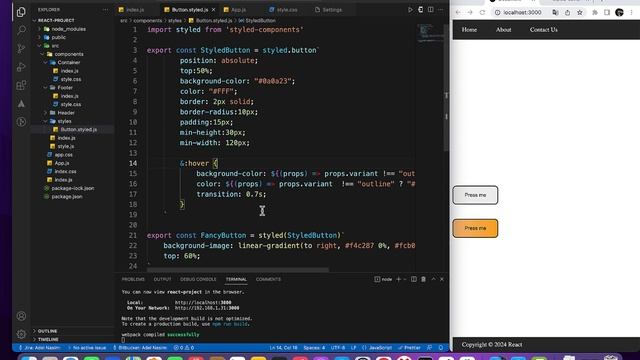Open the DEBUG CONSOLE panel tab

coord(198,279)
